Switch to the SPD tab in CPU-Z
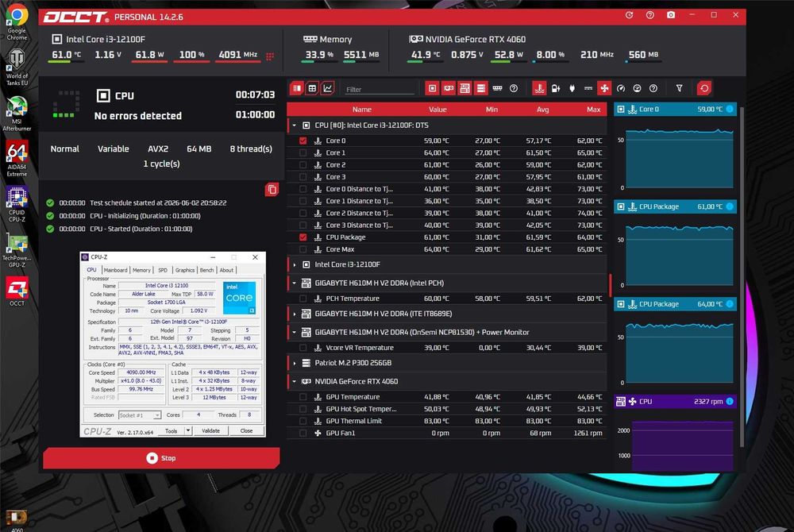This screenshot has width=794, height=532. (163, 270)
